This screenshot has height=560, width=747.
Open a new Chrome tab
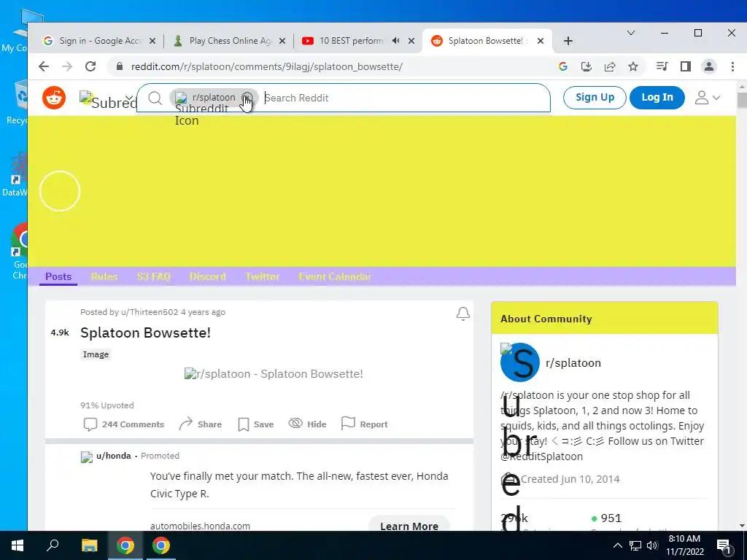coord(568,41)
